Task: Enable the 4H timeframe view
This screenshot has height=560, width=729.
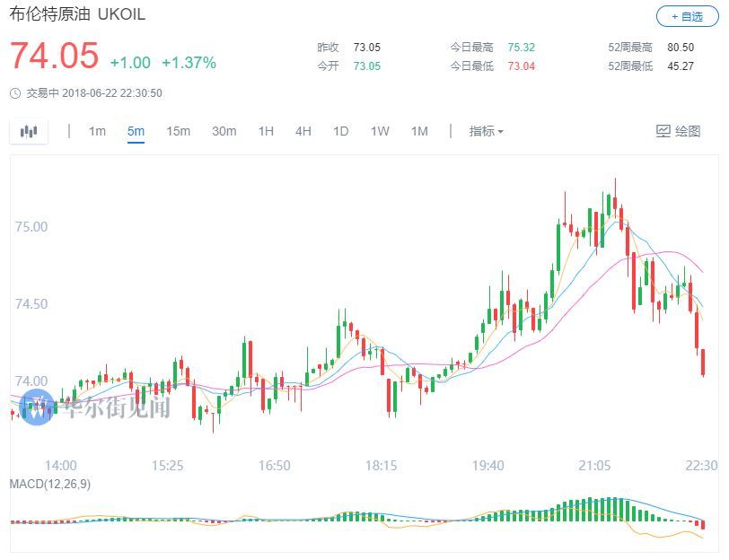Action: coord(303,130)
